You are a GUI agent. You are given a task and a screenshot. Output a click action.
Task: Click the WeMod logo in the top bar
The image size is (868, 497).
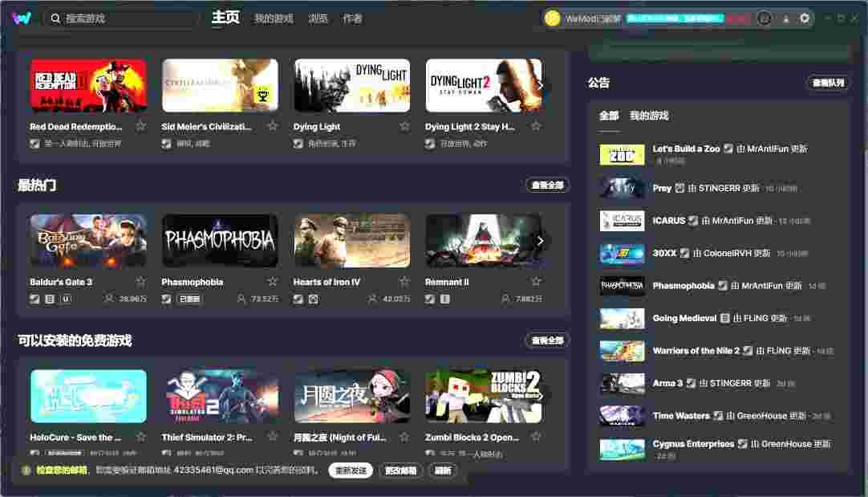(22, 18)
